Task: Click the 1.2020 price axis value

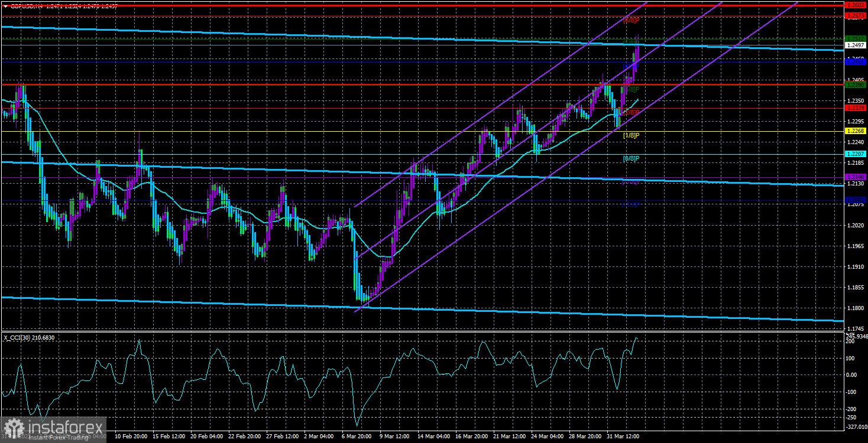Action: [x=854, y=225]
